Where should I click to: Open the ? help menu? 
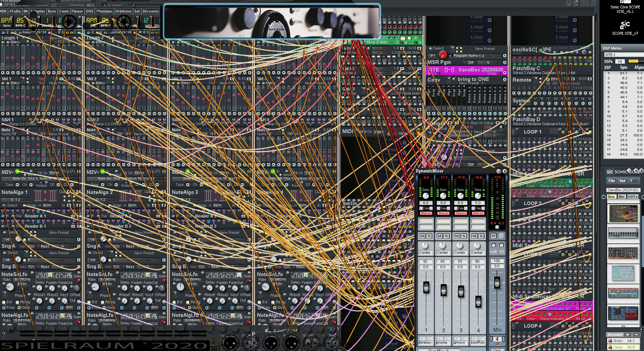pos(633,181)
